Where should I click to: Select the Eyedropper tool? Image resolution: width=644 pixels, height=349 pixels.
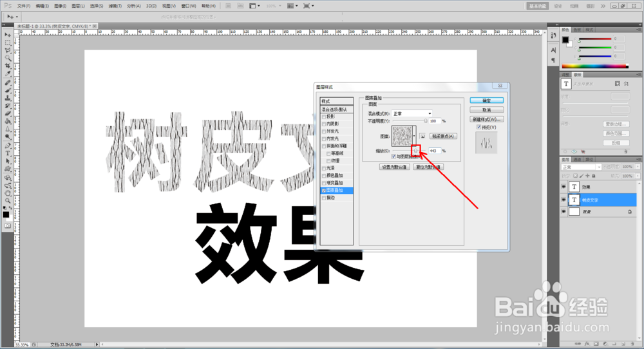click(7, 74)
